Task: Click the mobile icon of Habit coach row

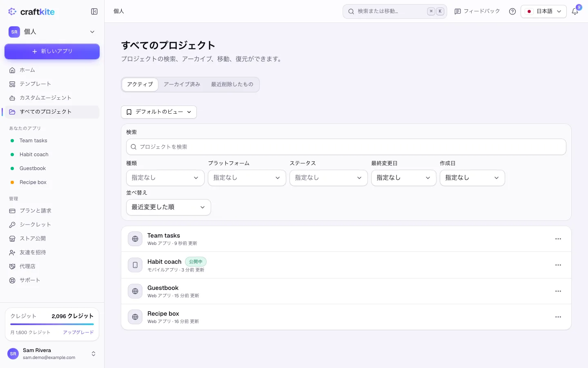Action: coord(135,265)
